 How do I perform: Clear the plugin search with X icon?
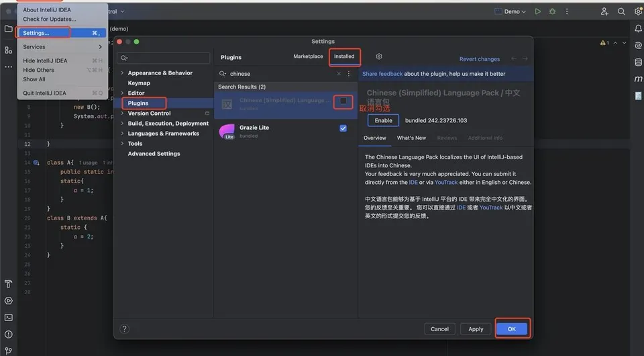pos(339,74)
